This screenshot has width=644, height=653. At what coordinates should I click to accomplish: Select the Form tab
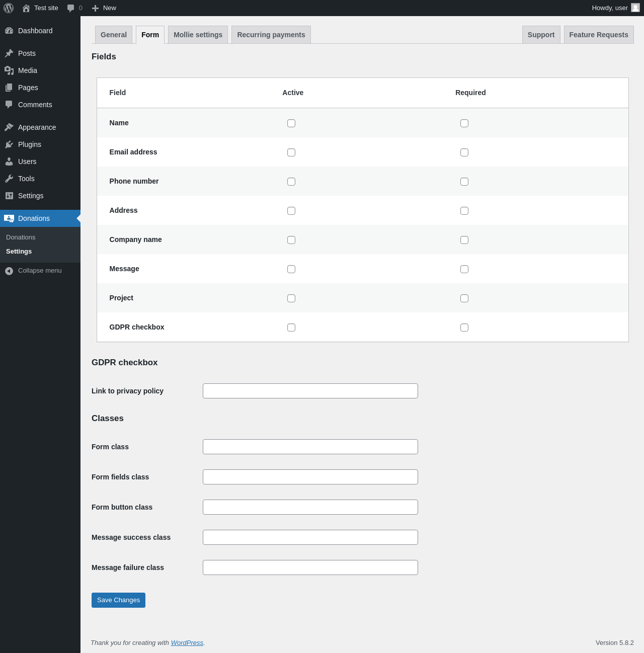pyautogui.click(x=150, y=35)
